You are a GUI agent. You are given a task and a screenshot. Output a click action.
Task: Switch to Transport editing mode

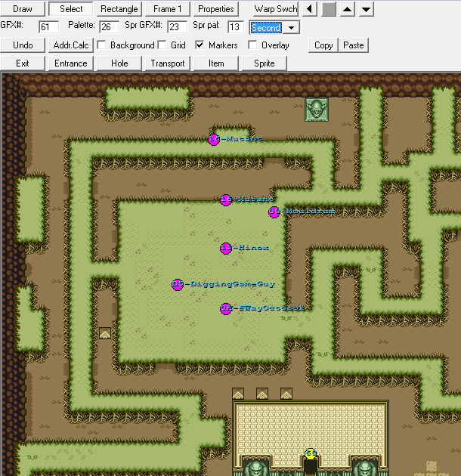coord(167,63)
